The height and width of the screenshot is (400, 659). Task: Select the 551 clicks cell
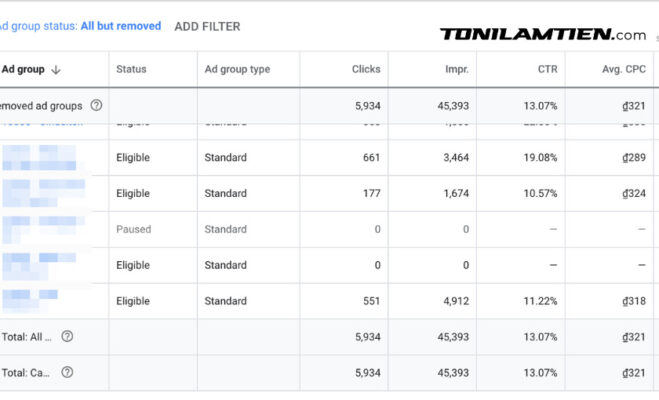(372, 301)
